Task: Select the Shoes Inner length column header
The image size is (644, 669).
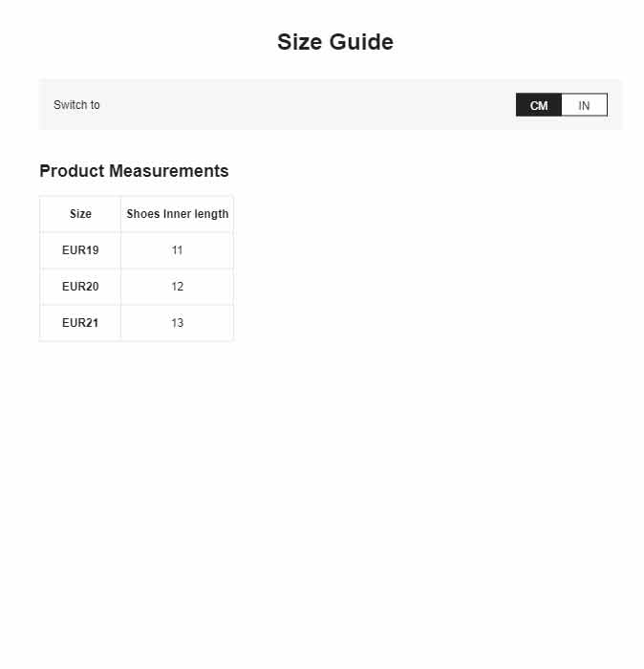Action: click(x=178, y=214)
